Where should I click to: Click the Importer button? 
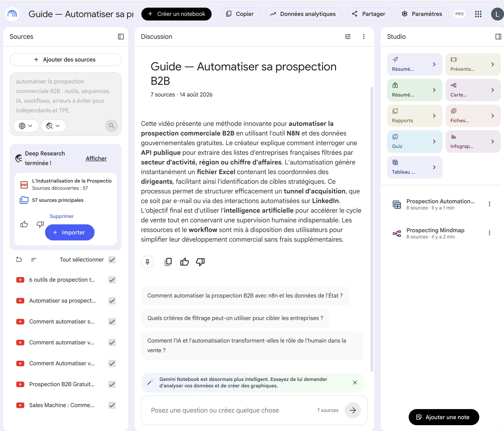coord(70,232)
